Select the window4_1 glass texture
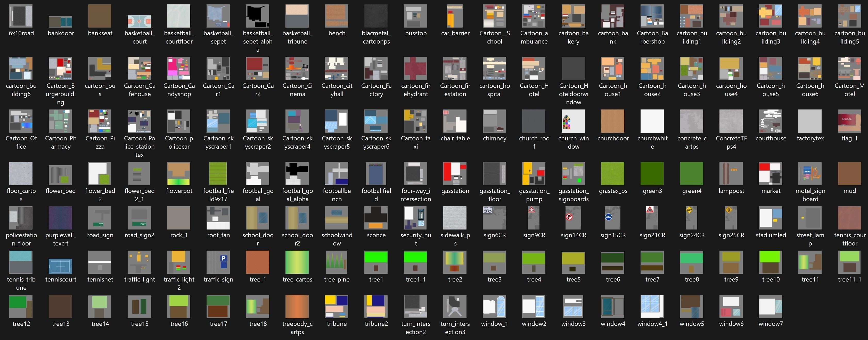Viewport: 868px width, 340px height. (x=652, y=306)
